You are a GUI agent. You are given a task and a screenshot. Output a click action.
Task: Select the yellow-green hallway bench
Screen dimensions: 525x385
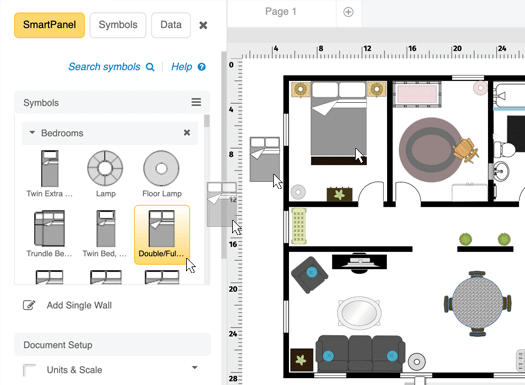[x=299, y=226]
